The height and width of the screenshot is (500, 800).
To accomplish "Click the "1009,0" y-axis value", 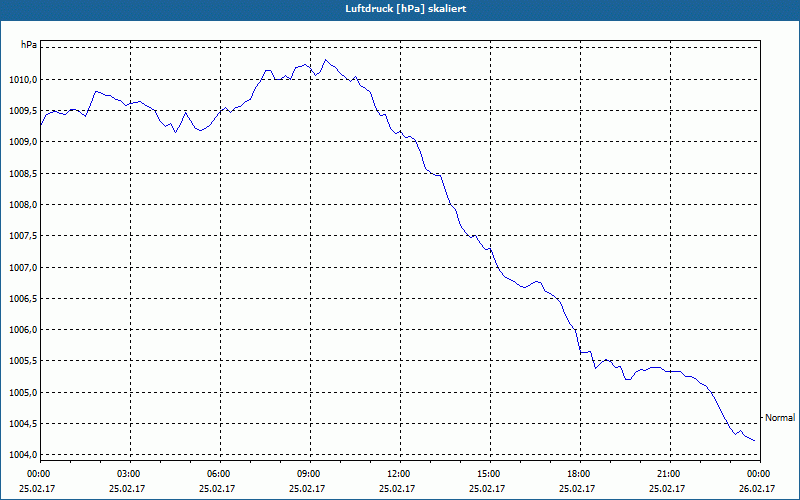I will 22,142.
